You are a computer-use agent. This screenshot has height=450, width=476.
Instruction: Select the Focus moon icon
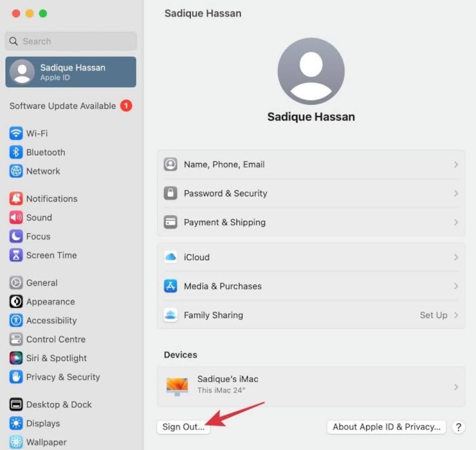click(x=16, y=236)
